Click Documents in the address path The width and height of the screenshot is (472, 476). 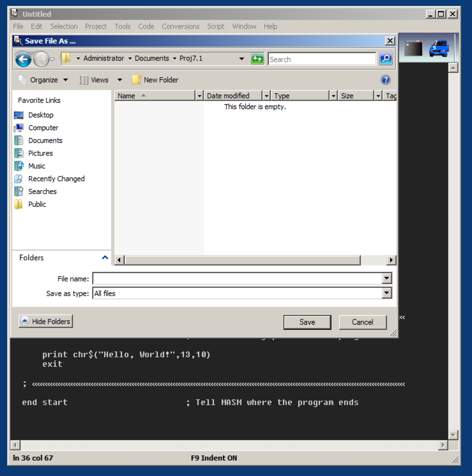click(151, 58)
